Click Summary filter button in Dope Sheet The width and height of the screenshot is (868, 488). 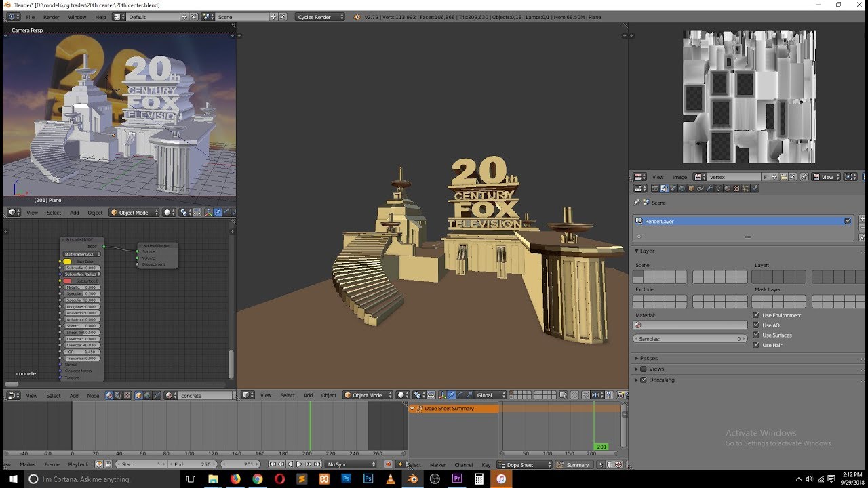[x=573, y=465]
